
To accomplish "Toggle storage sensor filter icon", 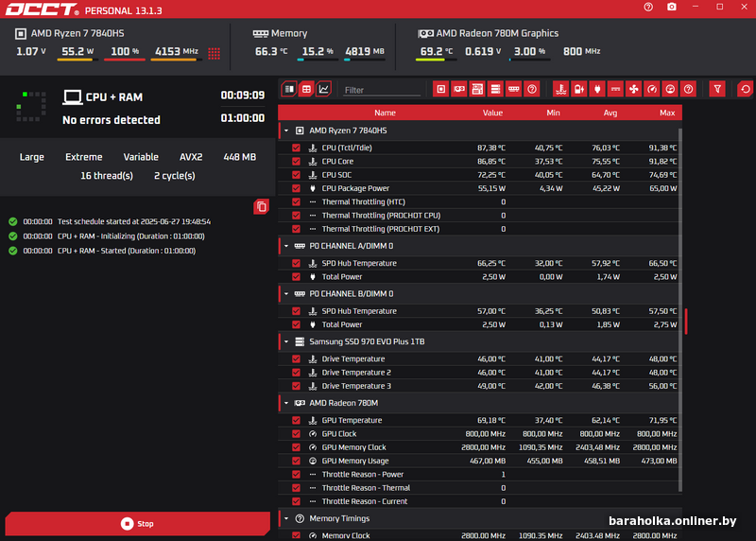I will 495,89.
